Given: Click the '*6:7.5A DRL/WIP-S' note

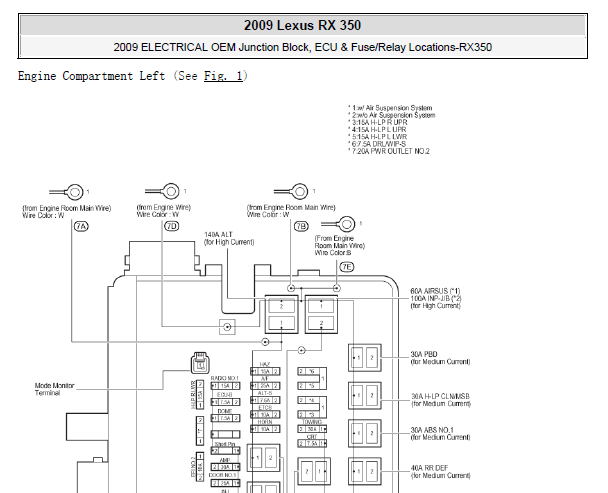Looking at the screenshot, I should 377,144.
